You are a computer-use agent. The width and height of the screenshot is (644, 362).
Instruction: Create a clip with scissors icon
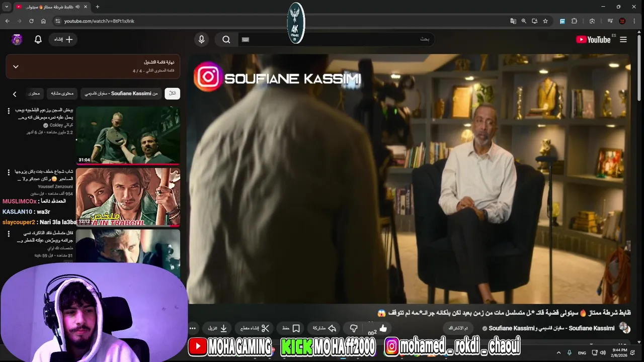pos(255,328)
